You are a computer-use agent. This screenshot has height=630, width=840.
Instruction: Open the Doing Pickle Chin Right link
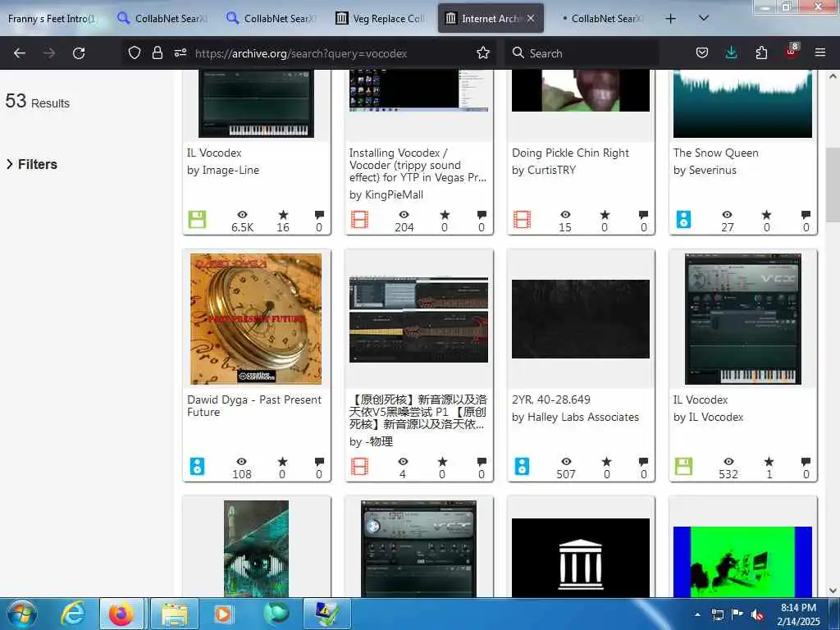(x=571, y=153)
